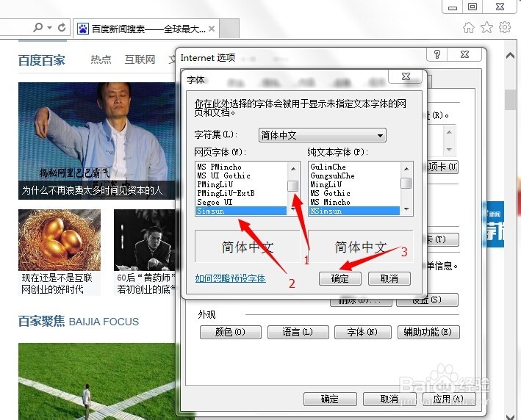
Task: Click page scrollbar up arrow
Action: point(511,56)
